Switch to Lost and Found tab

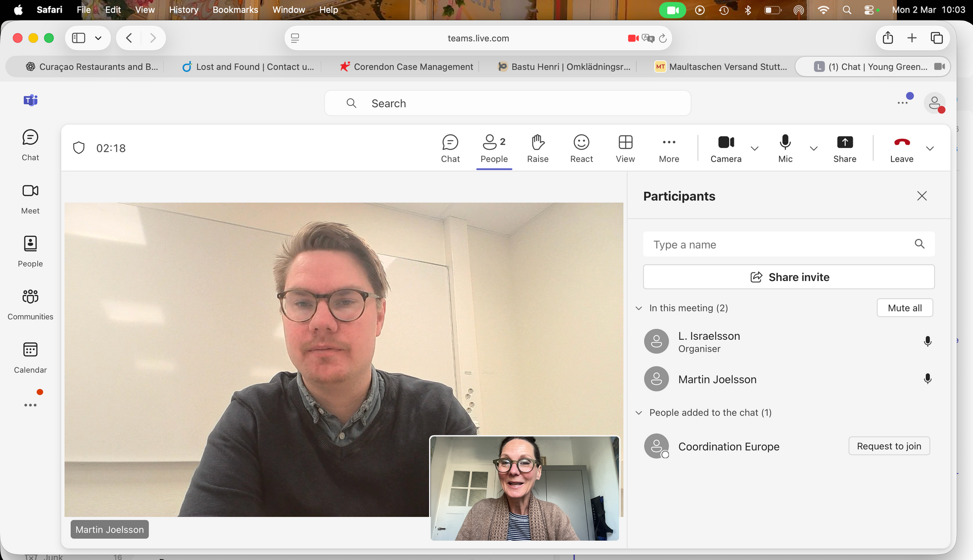pos(248,67)
